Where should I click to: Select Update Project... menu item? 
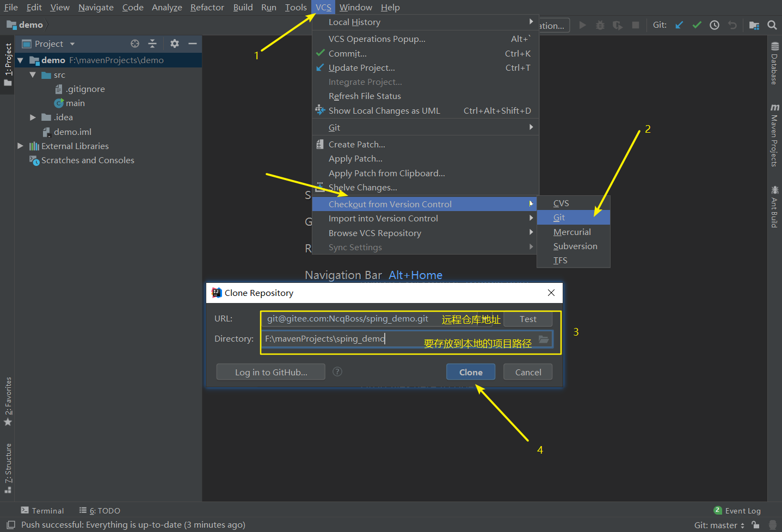[x=425, y=68]
